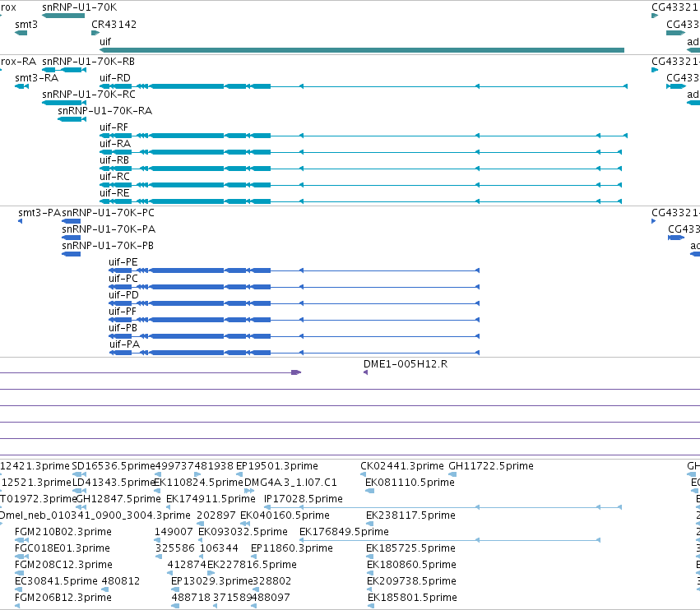Screen dimensions: 700x610
Task: Select EST SD16536.5prime
Action: (x=79, y=474)
